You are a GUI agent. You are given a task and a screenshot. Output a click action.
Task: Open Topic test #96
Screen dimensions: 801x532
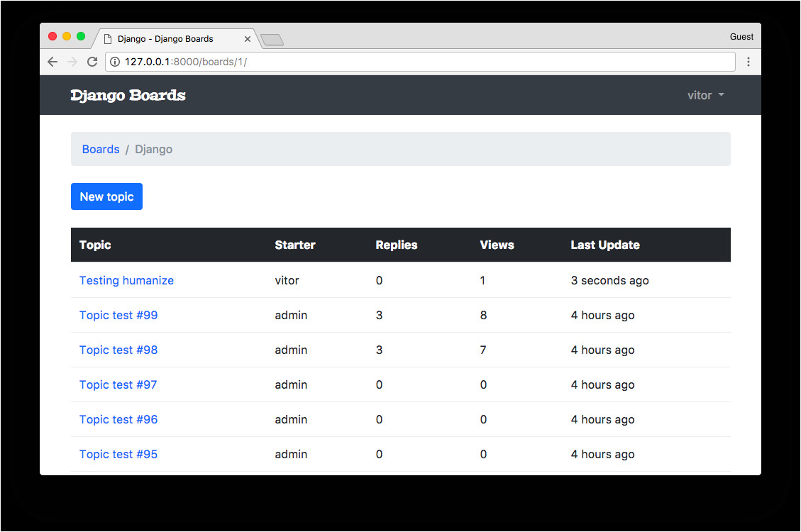[118, 419]
